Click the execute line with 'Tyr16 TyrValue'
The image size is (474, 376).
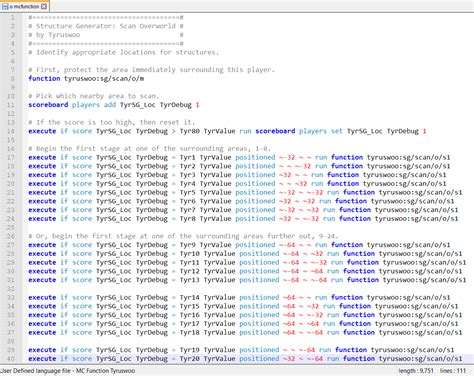245,314
